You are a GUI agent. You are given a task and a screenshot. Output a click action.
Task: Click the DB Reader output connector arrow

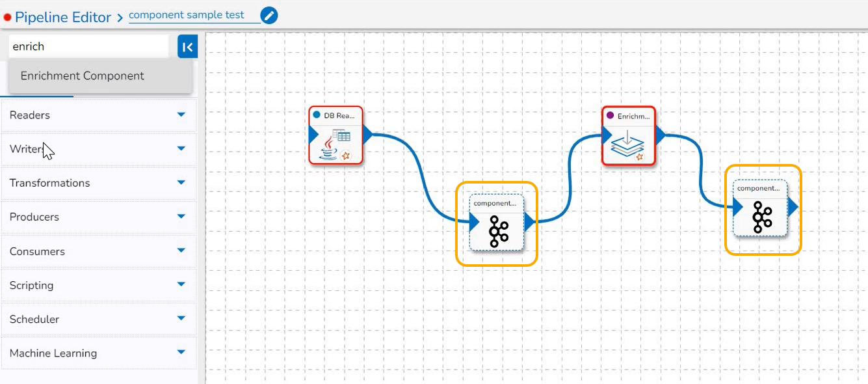click(x=368, y=135)
